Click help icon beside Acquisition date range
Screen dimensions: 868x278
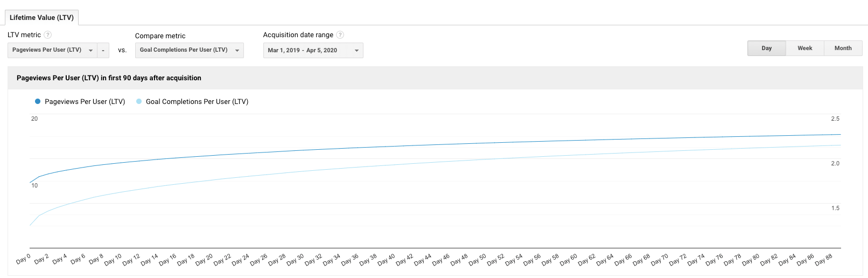pyautogui.click(x=340, y=35)
